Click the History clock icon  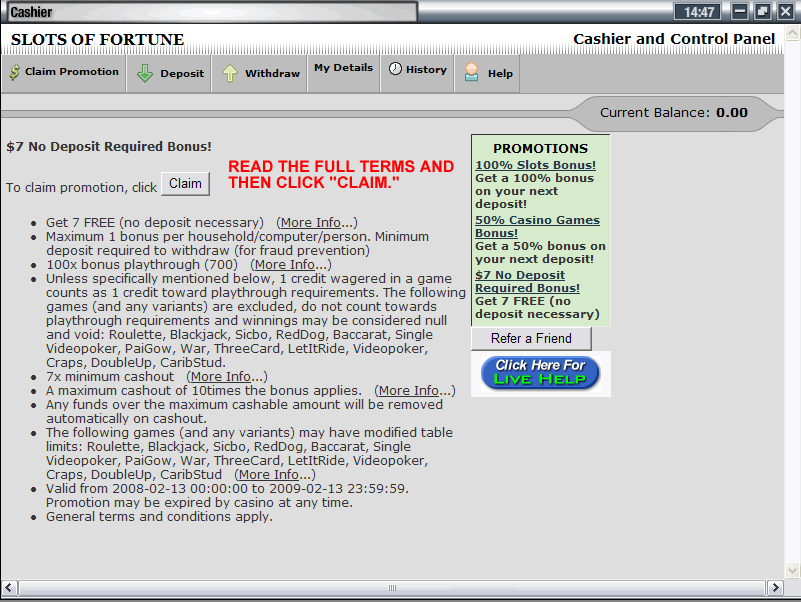point(395,69)
